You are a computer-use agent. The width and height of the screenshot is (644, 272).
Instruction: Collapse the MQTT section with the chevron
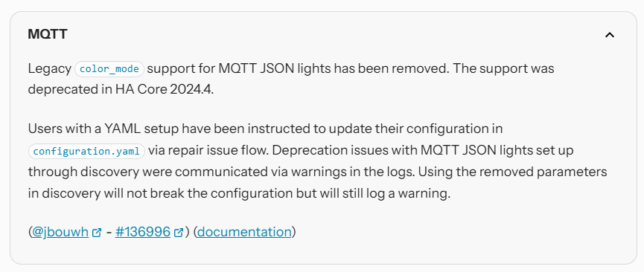[610, 35]
